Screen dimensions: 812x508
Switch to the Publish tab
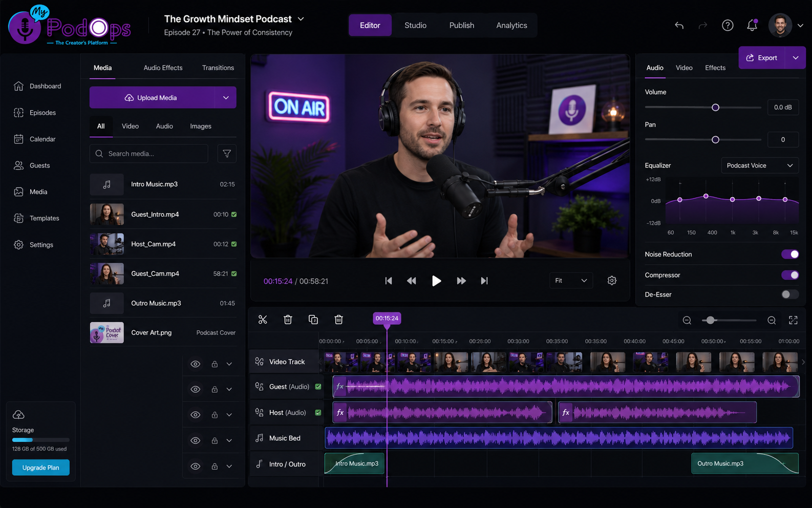click(x=462, y=25)
